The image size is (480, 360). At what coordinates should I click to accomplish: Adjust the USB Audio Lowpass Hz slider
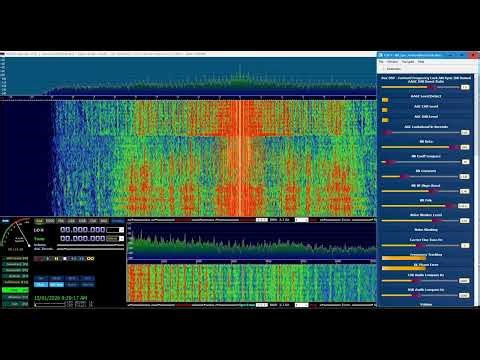coord(420,295)
